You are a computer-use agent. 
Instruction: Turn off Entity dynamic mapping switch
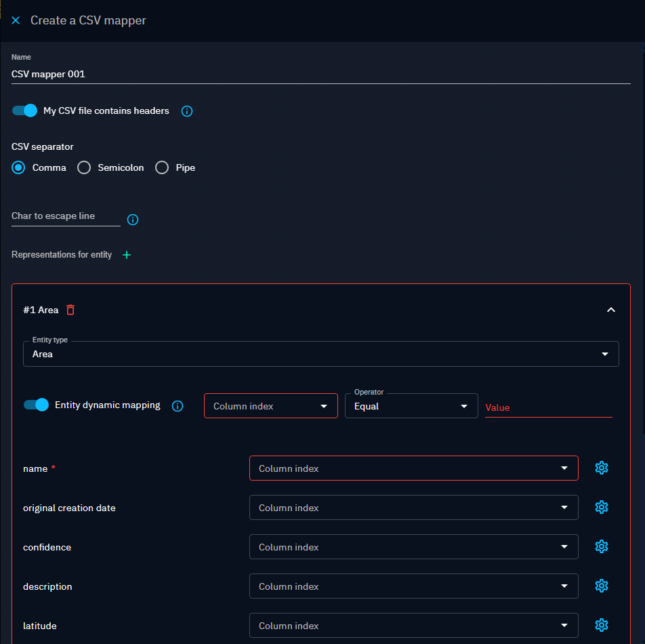[x=37, y=405]
